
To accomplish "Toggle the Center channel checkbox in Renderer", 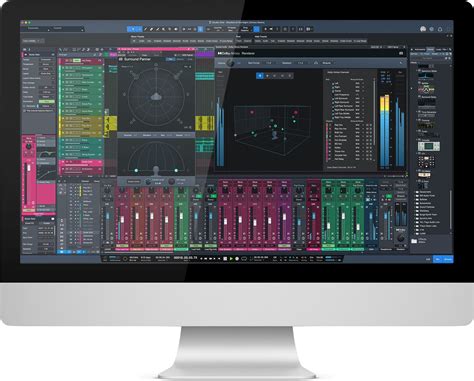I will click(332, 91).
